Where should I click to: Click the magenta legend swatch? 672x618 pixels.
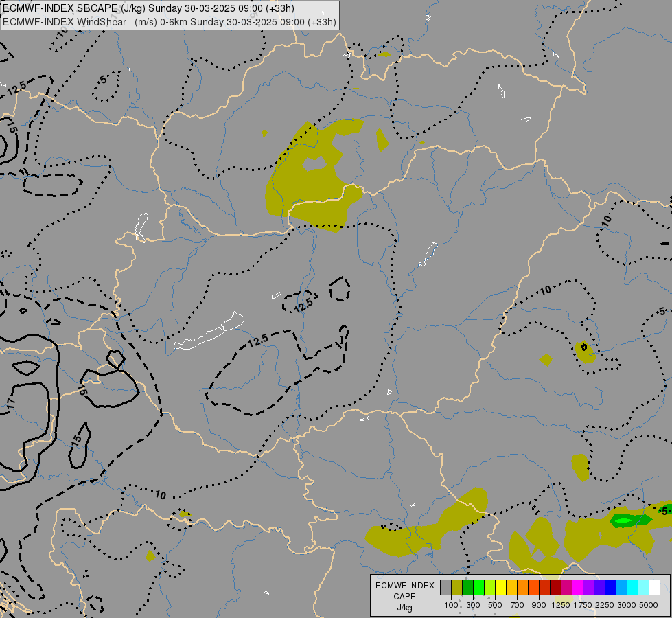tap(577, 588)
